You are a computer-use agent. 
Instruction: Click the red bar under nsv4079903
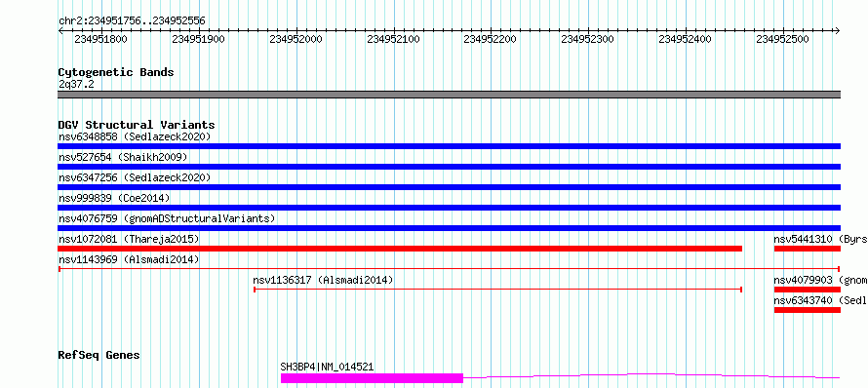(808, 290)
